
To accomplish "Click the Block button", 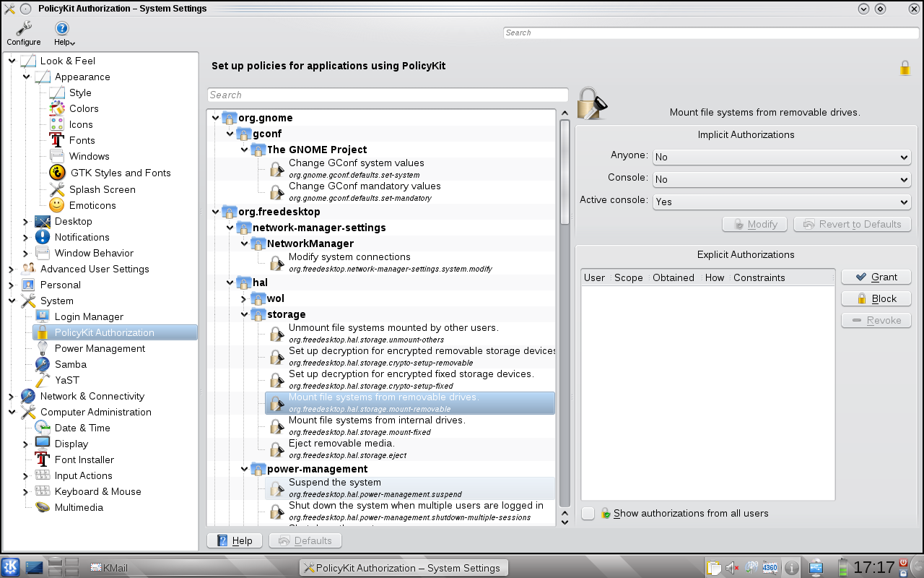I will tap(876, 298).
